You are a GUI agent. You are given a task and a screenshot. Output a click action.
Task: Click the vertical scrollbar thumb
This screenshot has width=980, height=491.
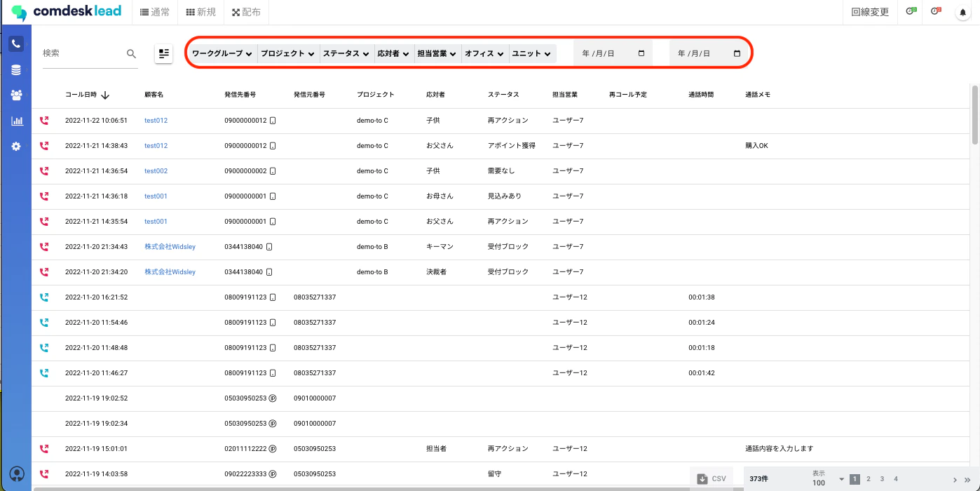coord(974,114)
